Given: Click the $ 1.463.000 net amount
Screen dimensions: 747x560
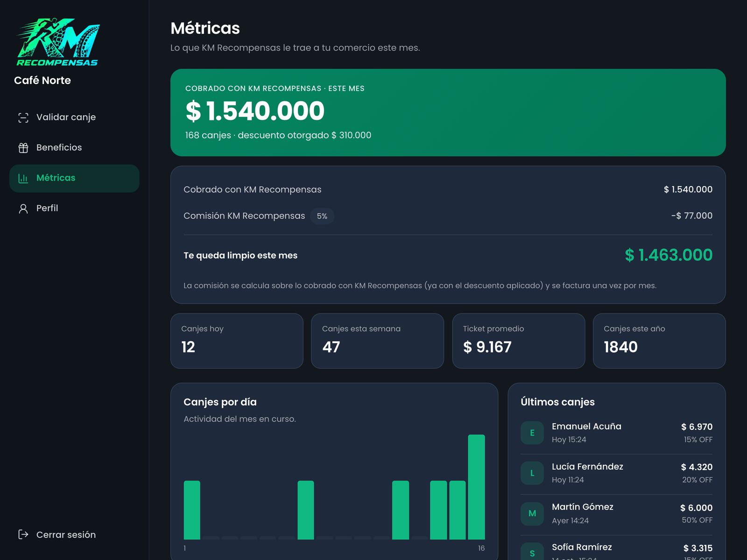Looking at the screenshot, I should (669, 255).
